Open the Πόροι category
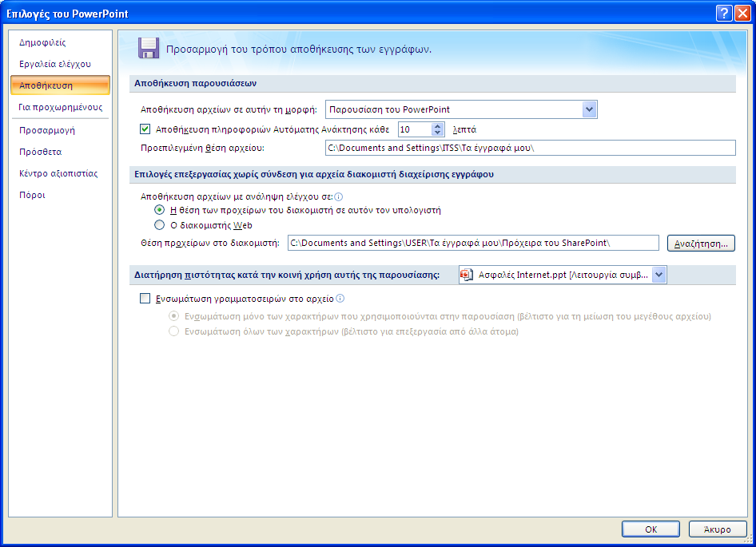756x547 pixels. coord(32,195)
